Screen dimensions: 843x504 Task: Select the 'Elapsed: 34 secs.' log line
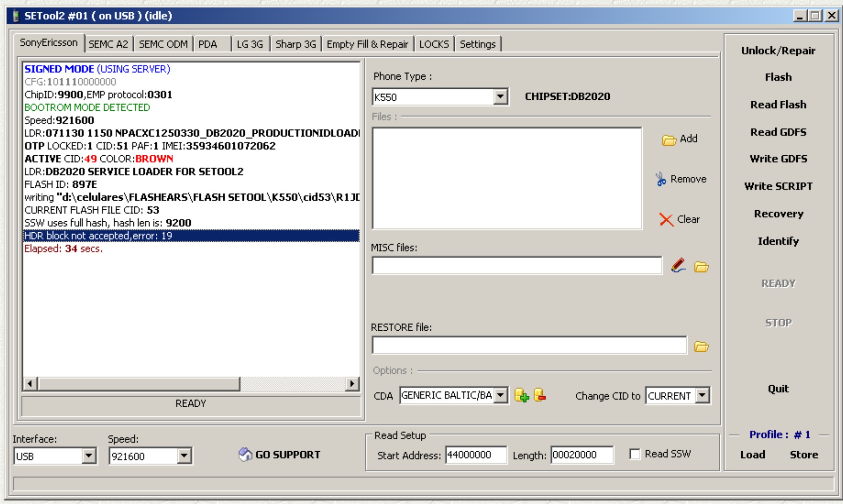63,248
